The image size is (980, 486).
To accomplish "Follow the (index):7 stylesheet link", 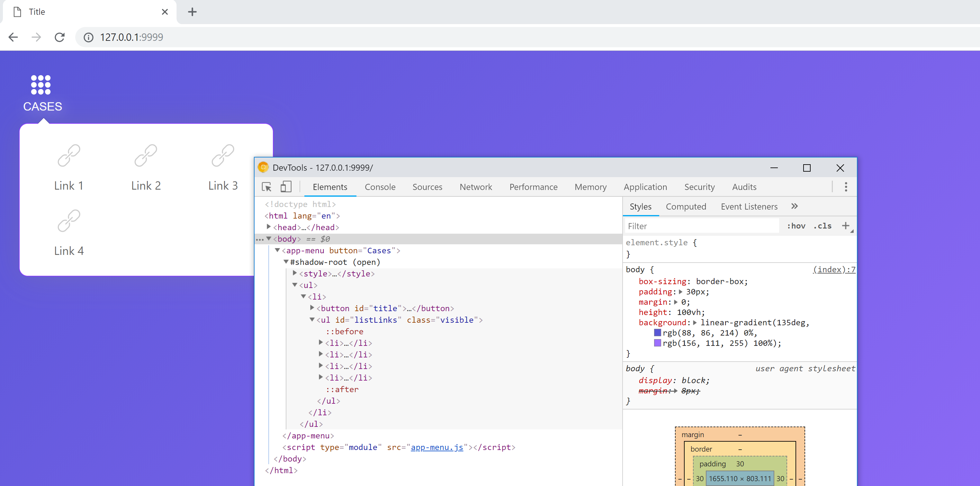I will [833, 269].
